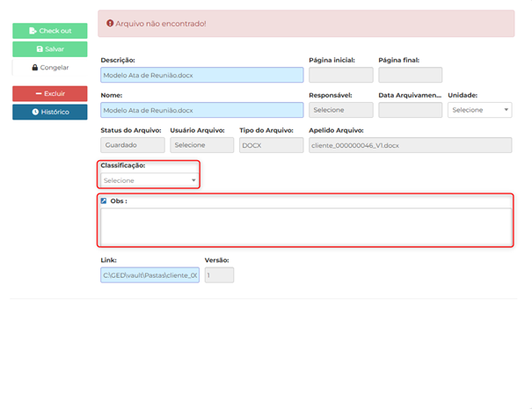
Task: Click the Data Arquivamento field
Action: point(410,110)
